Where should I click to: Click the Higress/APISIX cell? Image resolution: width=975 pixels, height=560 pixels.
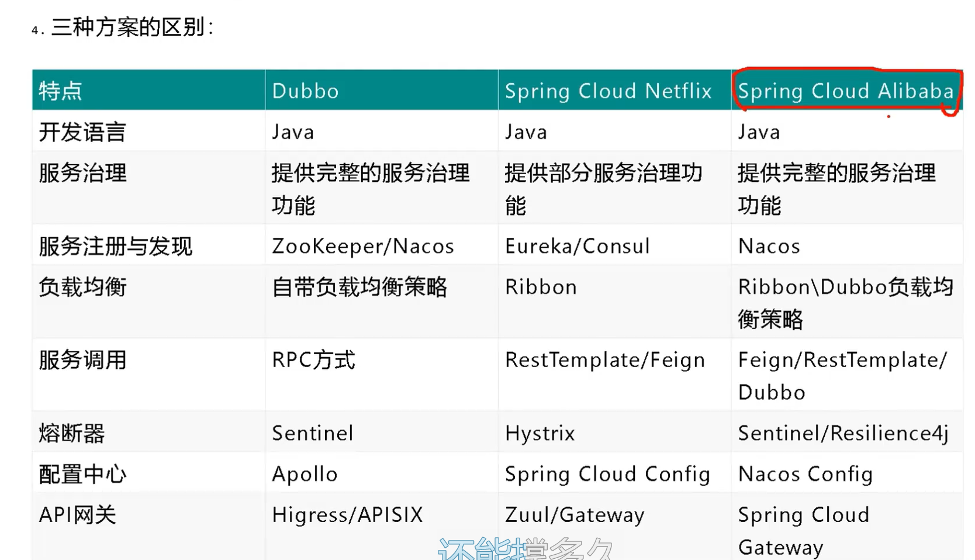347,515
